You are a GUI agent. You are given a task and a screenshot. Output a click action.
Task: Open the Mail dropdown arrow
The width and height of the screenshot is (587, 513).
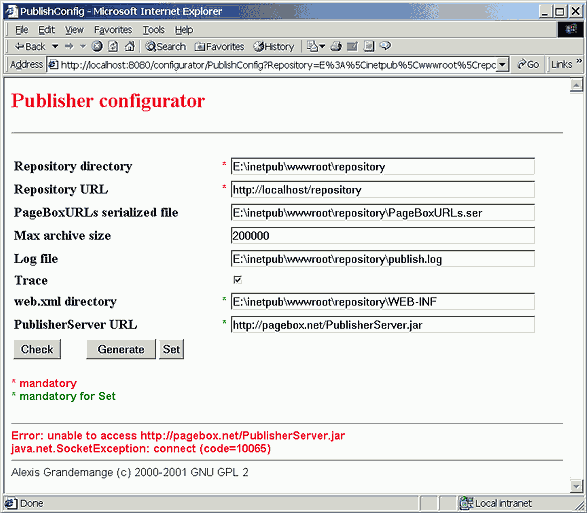(322, 46)
